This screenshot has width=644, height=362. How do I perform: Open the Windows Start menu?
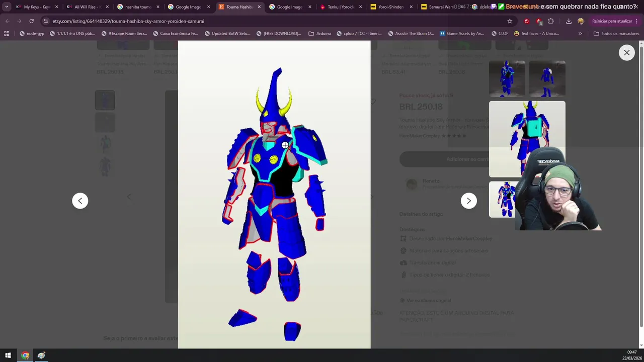point(8,355)
